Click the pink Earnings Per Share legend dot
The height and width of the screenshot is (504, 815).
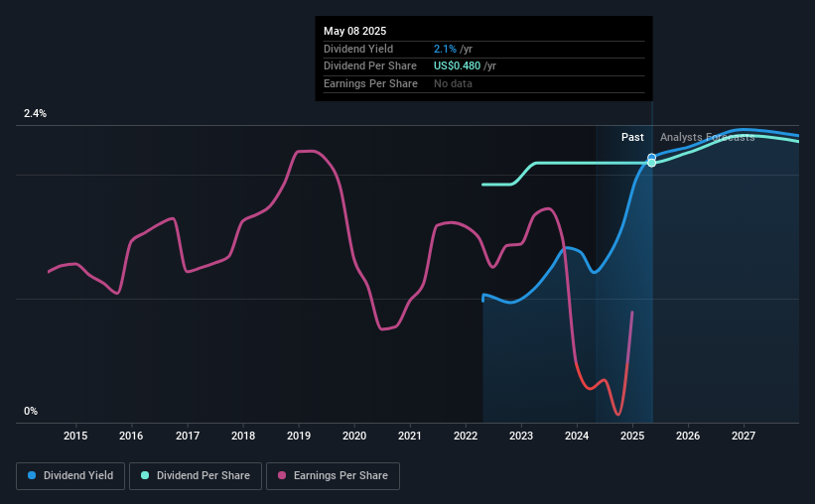point(282,475)
